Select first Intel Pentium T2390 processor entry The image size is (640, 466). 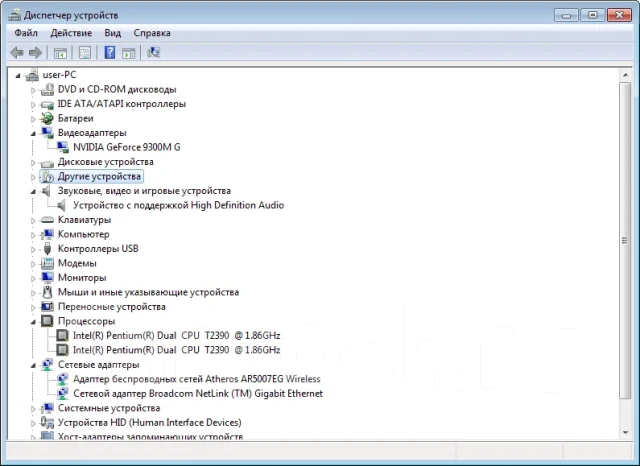tap(176, 335)
